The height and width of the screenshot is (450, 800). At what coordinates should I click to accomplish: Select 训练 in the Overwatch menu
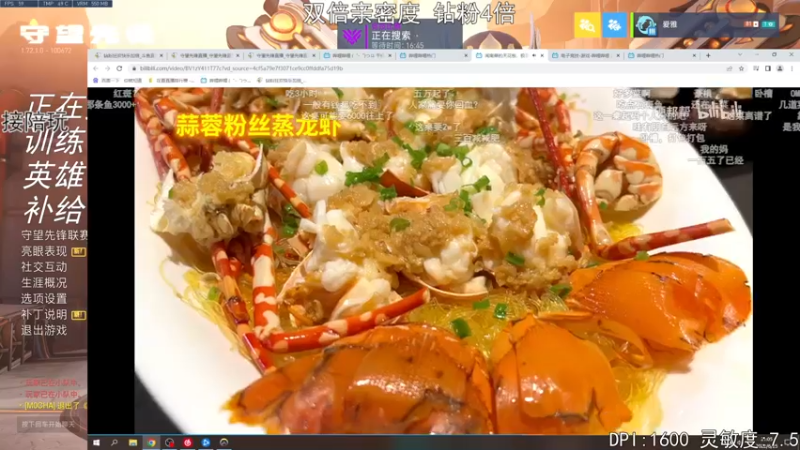[55, 141]
